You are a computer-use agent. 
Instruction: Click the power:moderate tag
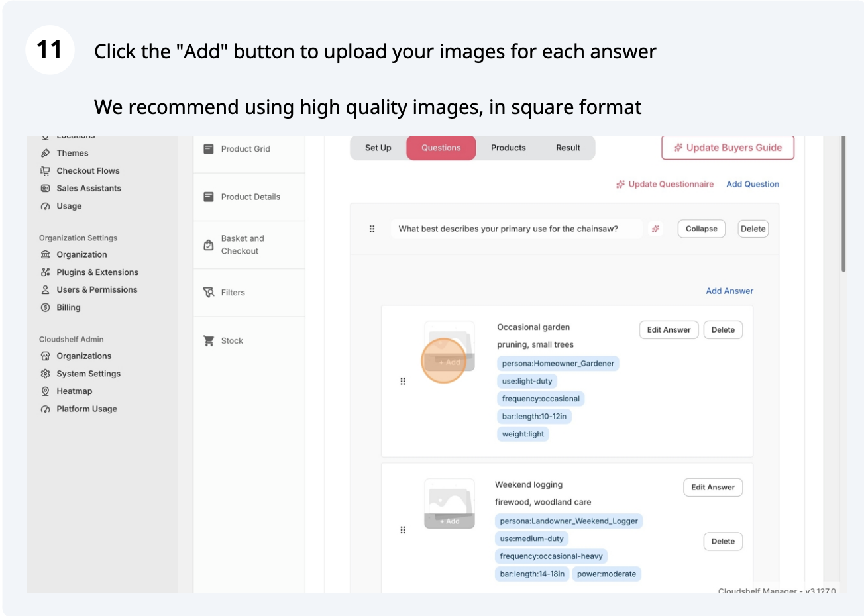606,574
